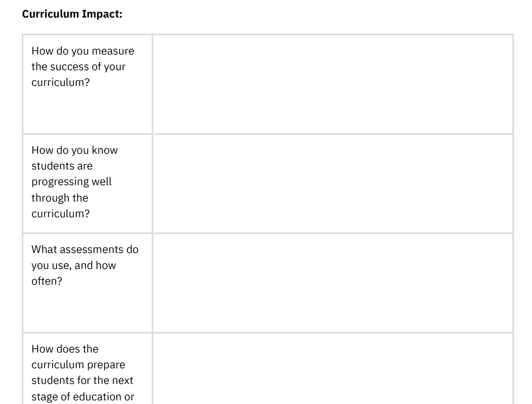Click the 'Curriculum Impact:' heading
This screenshot has height=404, width=532.
point(72,14)
